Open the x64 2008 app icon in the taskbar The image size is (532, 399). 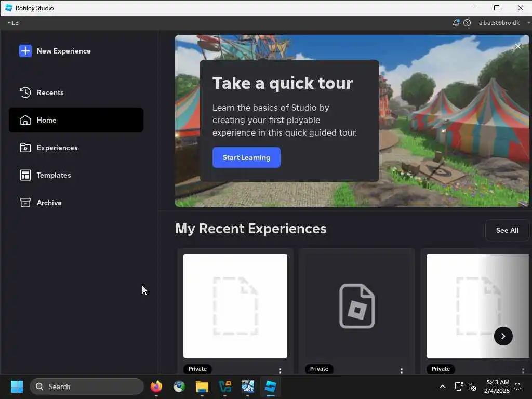(248, 387)
